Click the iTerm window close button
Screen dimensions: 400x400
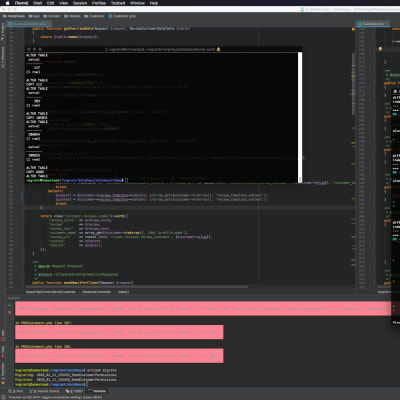pyautogui.click(x=29, y=49)
